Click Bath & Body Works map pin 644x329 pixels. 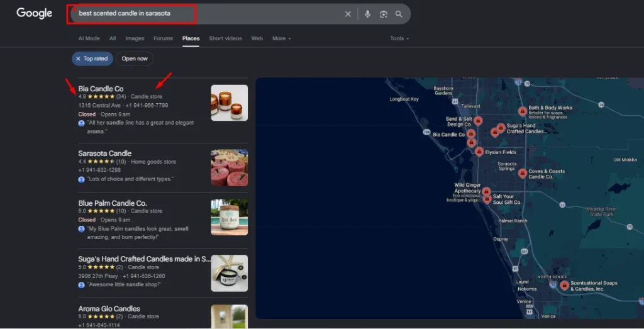523,111
